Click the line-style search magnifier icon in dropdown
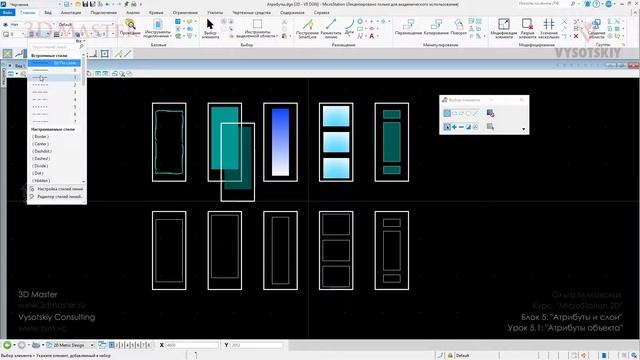 coord(81,47)
